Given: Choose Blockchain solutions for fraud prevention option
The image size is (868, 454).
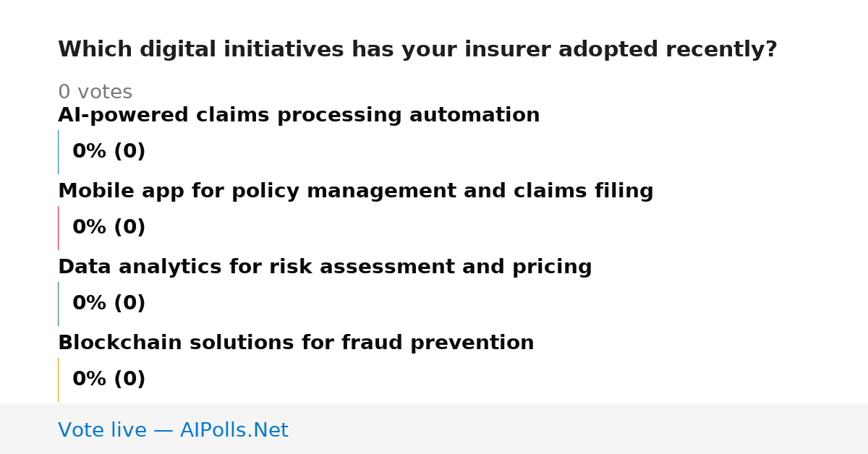Looking at the screenshot, I should pyautogui.click(x=296, y=343).
